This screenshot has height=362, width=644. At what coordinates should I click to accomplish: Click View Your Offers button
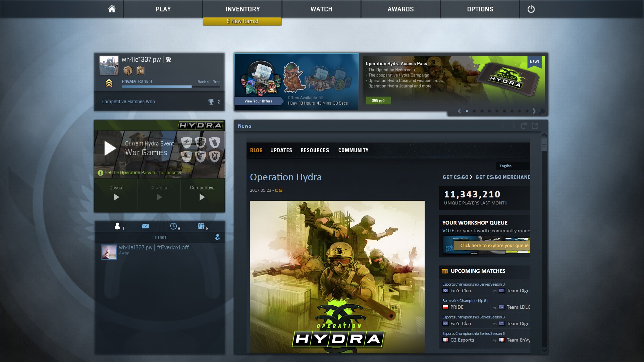[258, 101]
